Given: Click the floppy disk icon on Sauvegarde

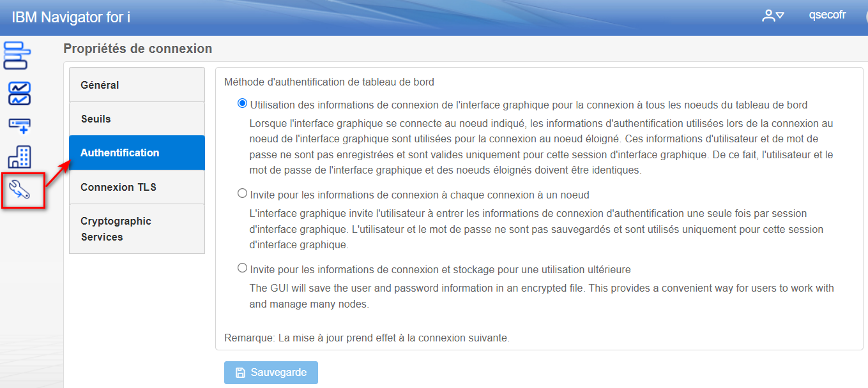Looking at the screenshot, I should point(240,373).
